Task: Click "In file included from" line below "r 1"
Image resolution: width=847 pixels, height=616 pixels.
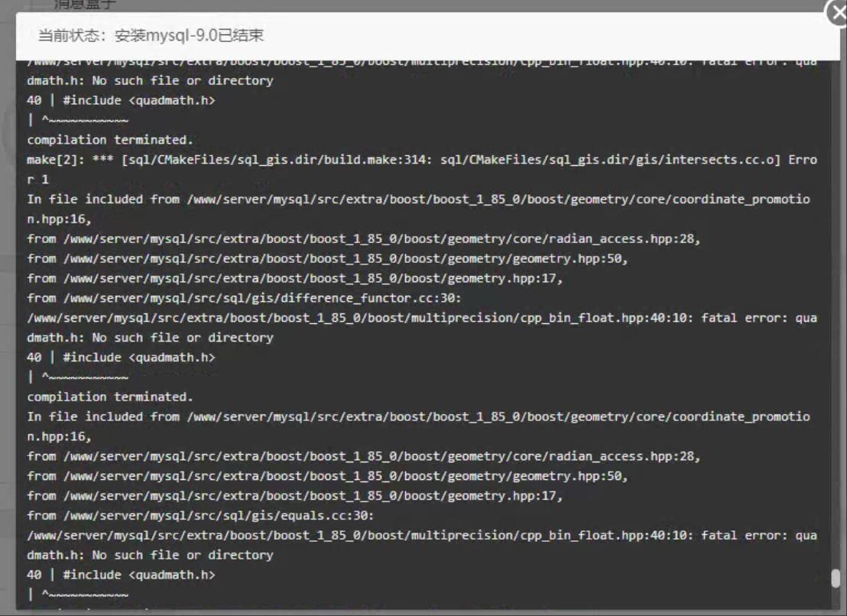Action: tap(418, 199)
